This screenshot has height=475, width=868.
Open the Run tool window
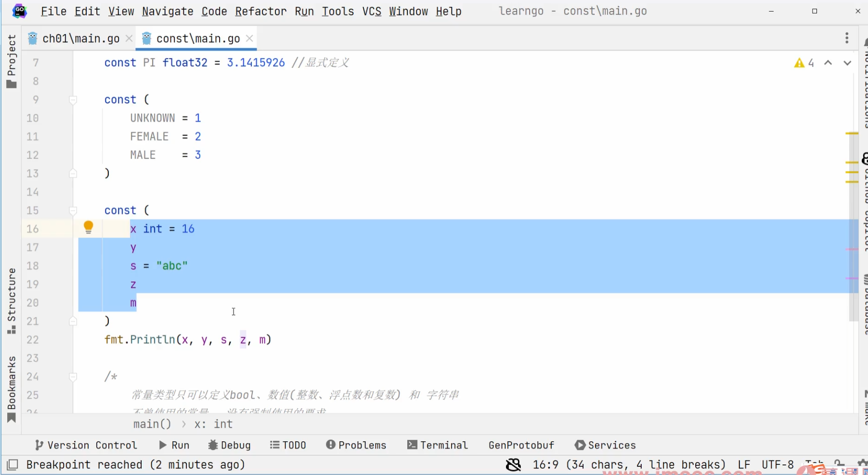(x=174, y=445)
